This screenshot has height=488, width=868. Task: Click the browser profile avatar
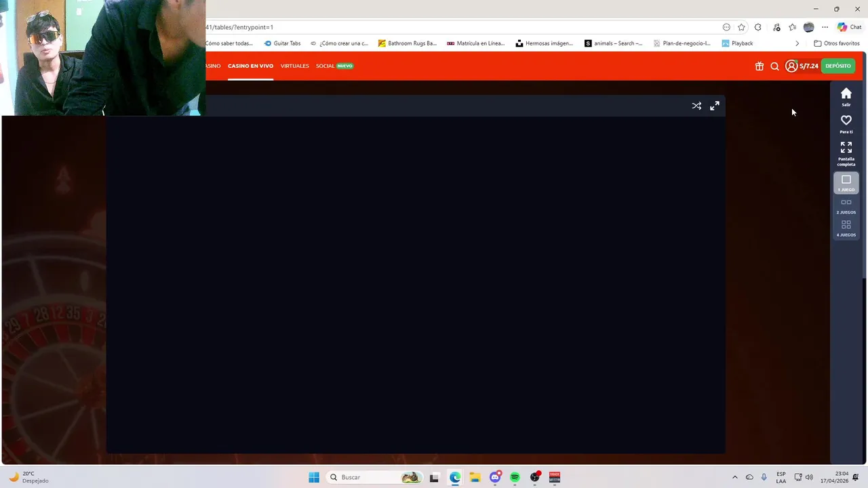[808, 27]
